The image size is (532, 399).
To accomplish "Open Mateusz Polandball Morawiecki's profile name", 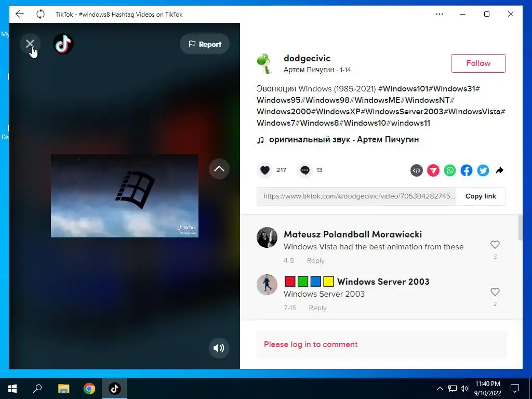I will point(353,234).
